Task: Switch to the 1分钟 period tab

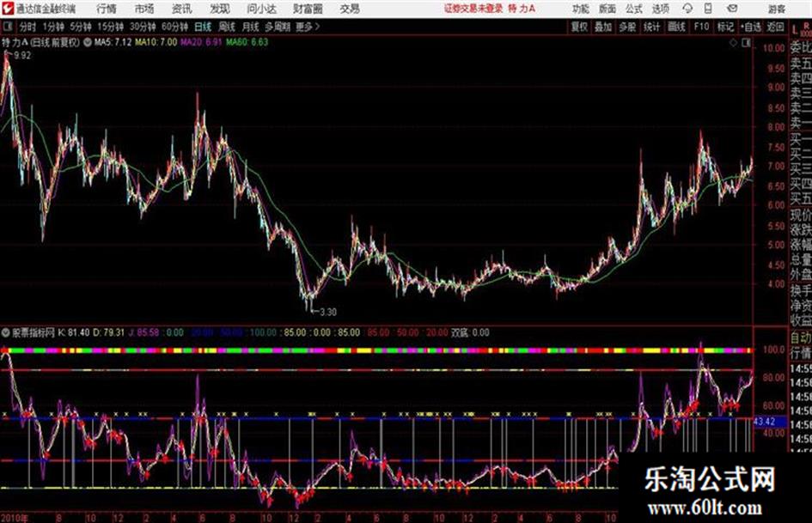Action: click(x=52, y=27)
